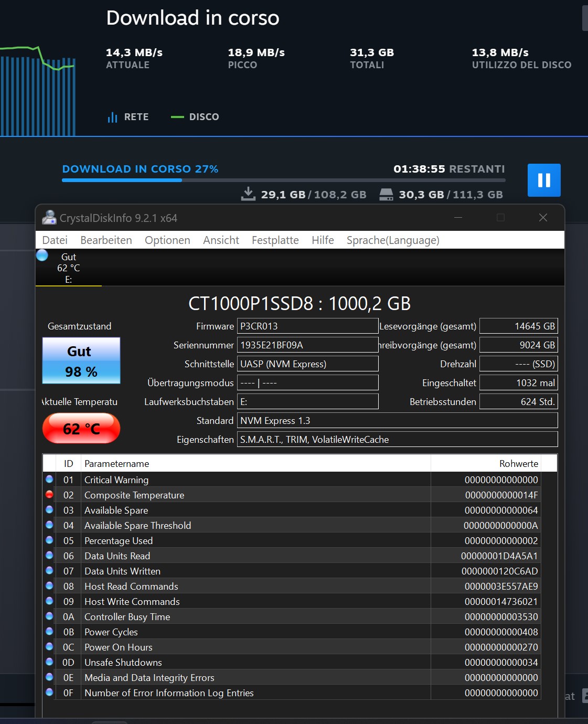This screenshot has height=724, width=588.
Task: Open the Datei menu
Action: point(55,240)
